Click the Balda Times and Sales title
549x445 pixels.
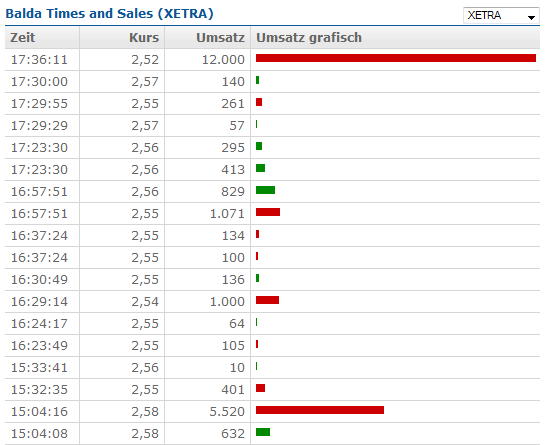click(x=109, y=14)
